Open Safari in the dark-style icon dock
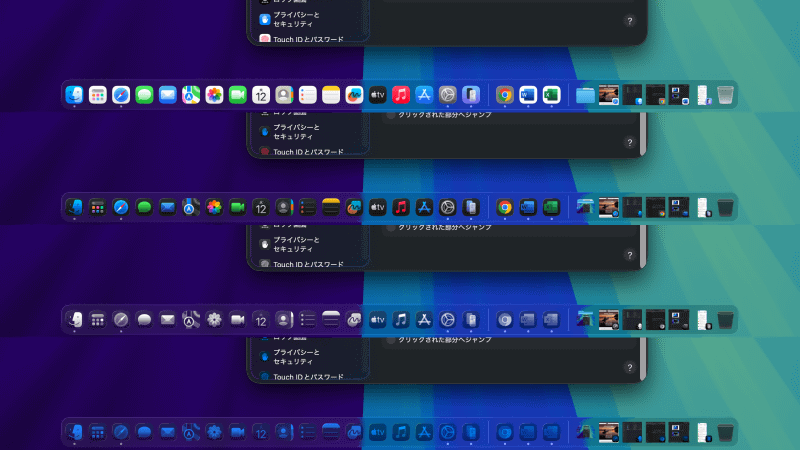 [x=121, y=207]
